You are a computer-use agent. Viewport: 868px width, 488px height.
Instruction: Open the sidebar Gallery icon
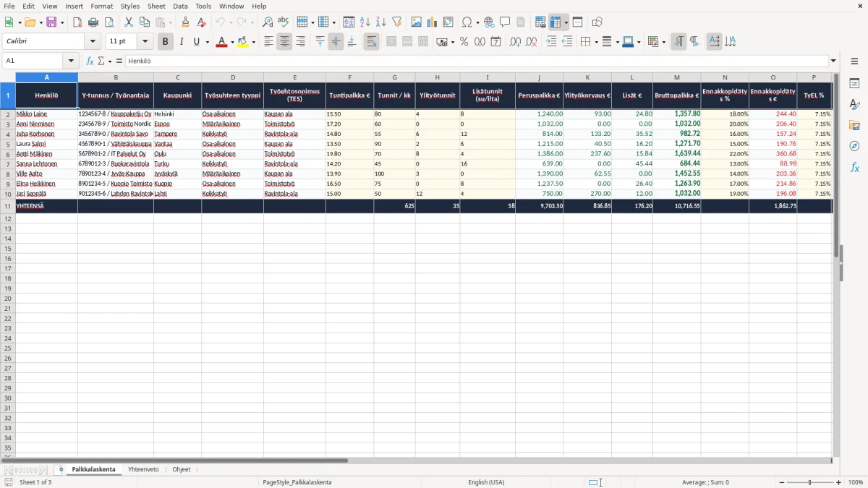pyautogui.click(x=854, y=125)
